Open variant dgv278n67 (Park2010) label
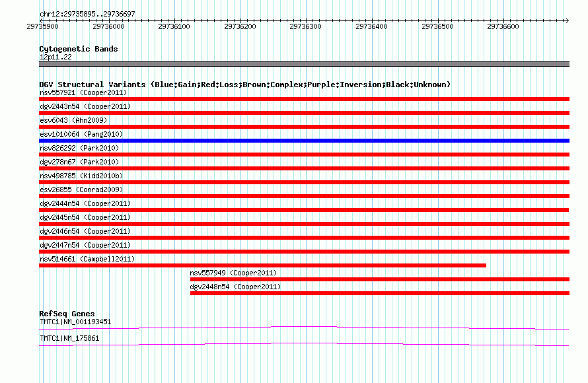588x383 pixels. coord(79,162)
